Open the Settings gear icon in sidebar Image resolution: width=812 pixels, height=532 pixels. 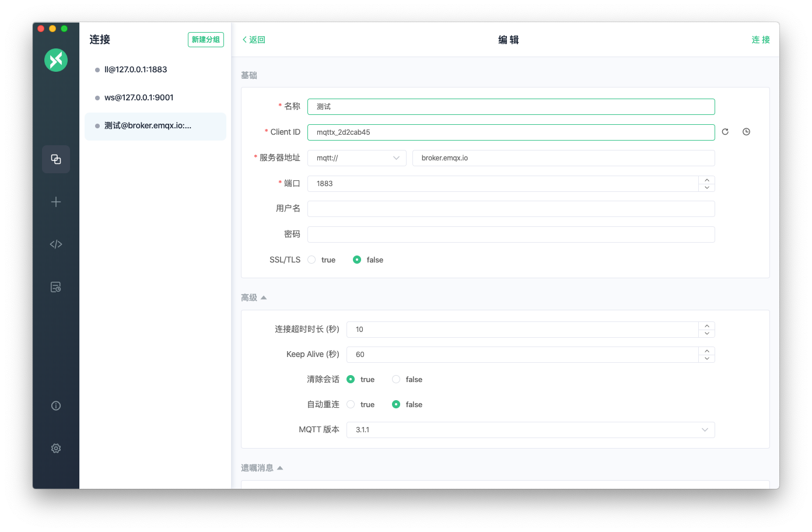(x=56, y=449)
